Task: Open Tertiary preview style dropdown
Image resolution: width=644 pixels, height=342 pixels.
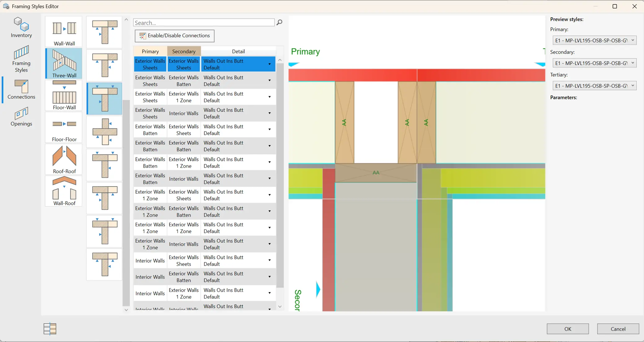Action: point(594,86)
